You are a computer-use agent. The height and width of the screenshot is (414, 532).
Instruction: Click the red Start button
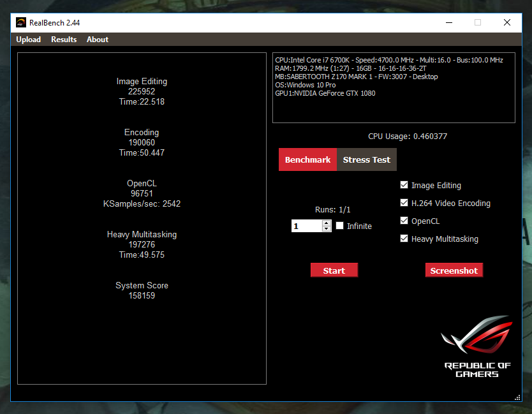[334, 270]
